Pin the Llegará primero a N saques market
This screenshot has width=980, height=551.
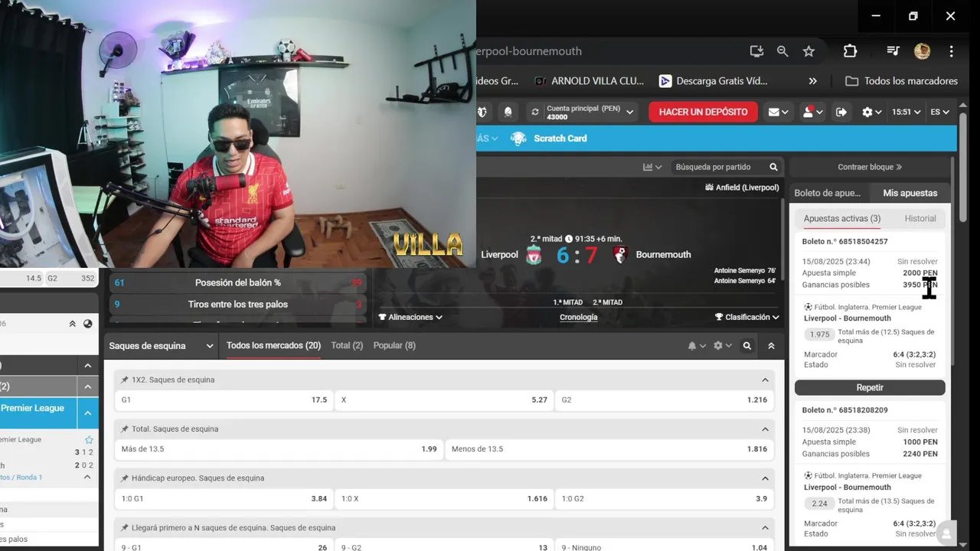125,528
